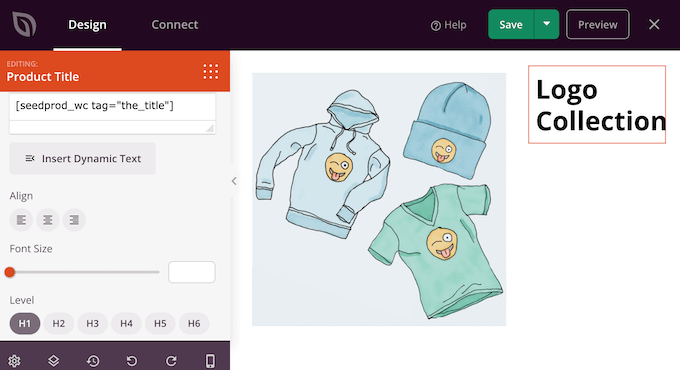Screen dimensions: 680x370
Task: Open the Help link
Action: pyautogui.click(x=448, y=25)
